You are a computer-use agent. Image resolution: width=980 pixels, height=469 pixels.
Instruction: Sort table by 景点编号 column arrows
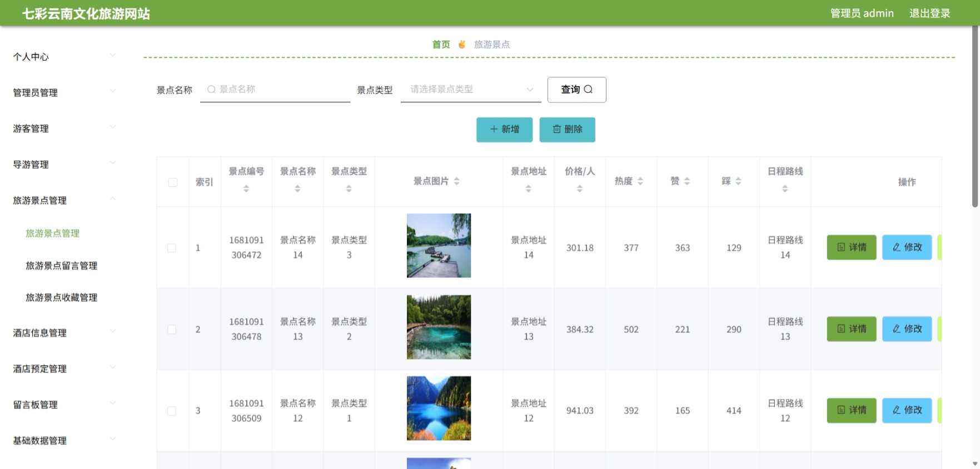point(246,189)
